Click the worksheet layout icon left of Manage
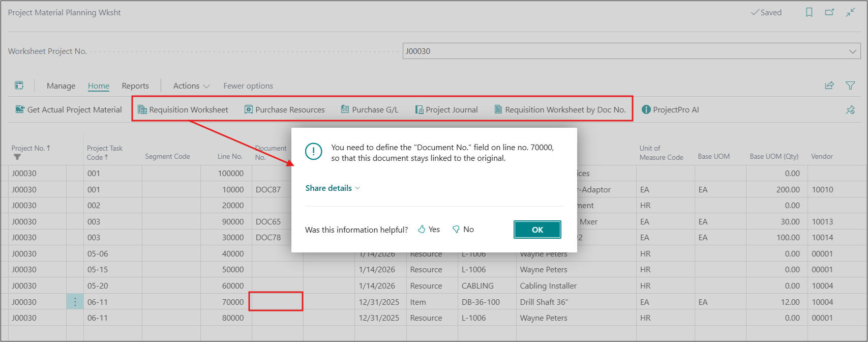Screen dimensions: 868x342 [x=19, y=85]
